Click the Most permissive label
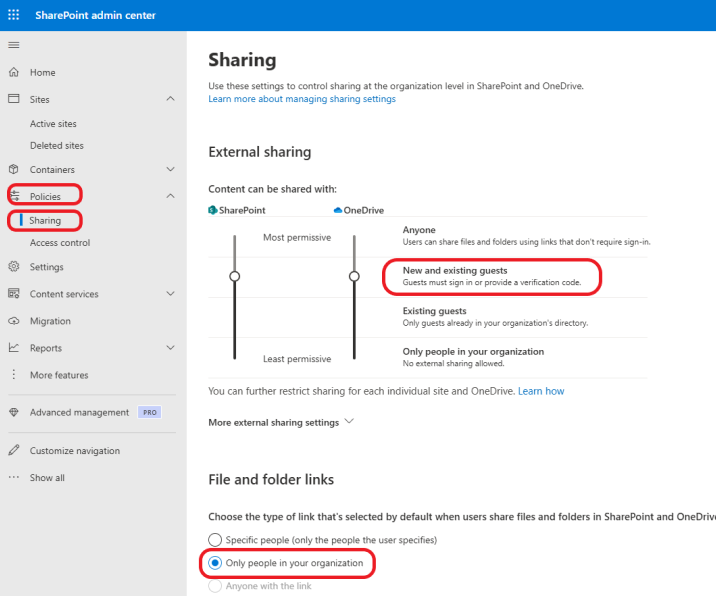The image size is (716, 596). coord(297,237)
